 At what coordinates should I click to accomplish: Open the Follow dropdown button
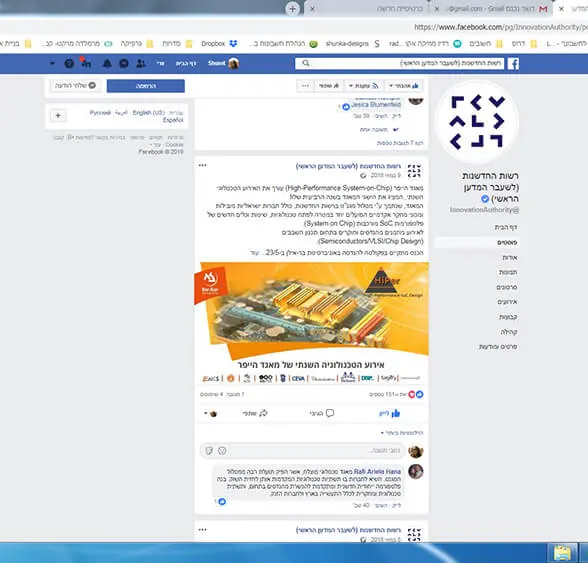(363, 86)
